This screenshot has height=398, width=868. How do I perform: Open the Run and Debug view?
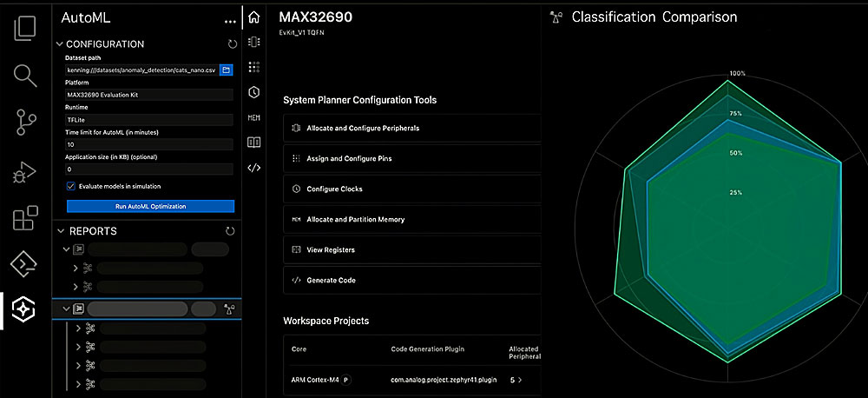[x=25, y=170]
